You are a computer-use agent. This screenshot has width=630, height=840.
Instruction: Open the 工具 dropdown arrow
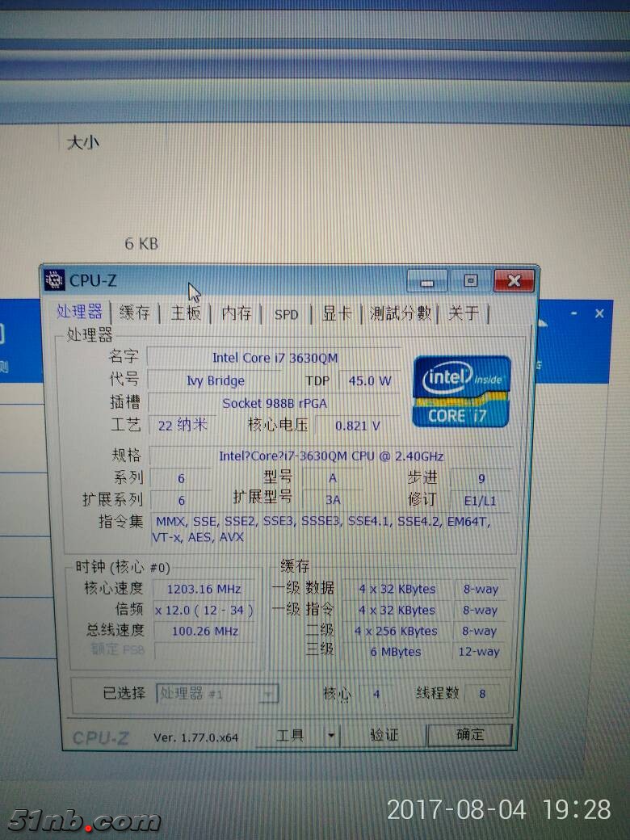pos(332,736)
